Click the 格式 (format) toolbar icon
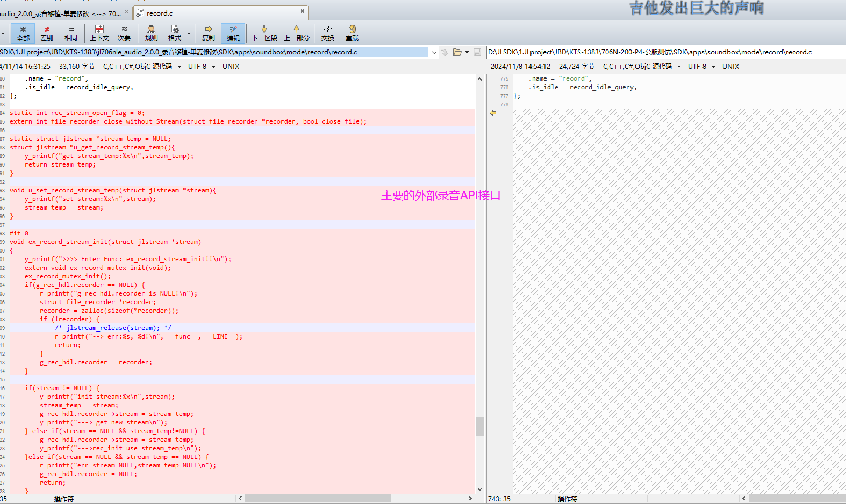 coord(175,33)
